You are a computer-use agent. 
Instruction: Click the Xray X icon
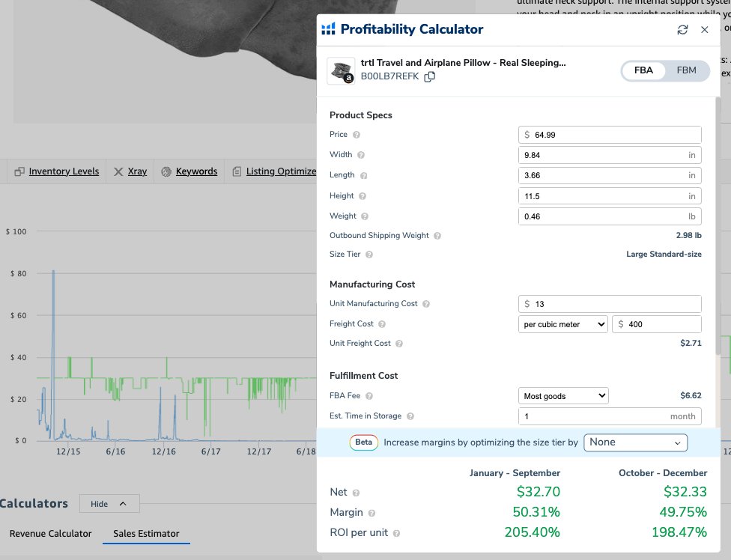click(118, 172)
